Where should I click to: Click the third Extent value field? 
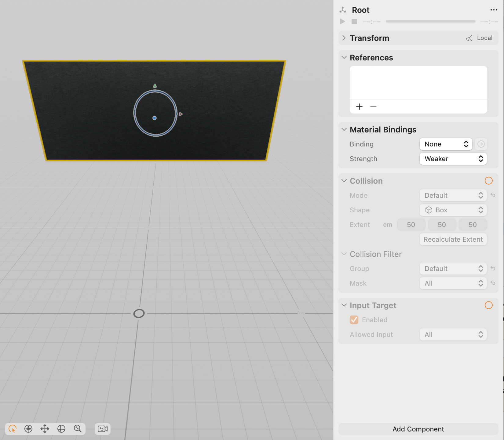pos(473,225)
